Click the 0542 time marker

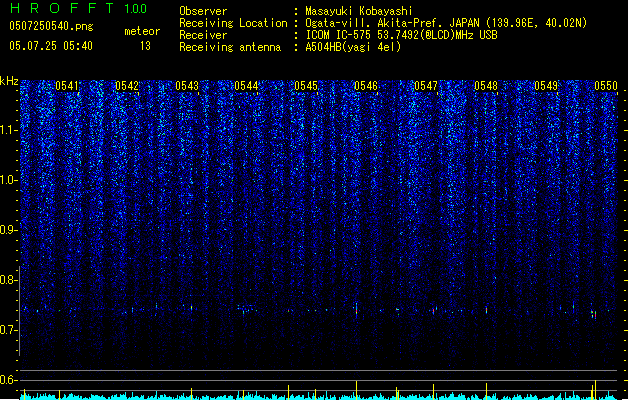(x=127, y=86)
